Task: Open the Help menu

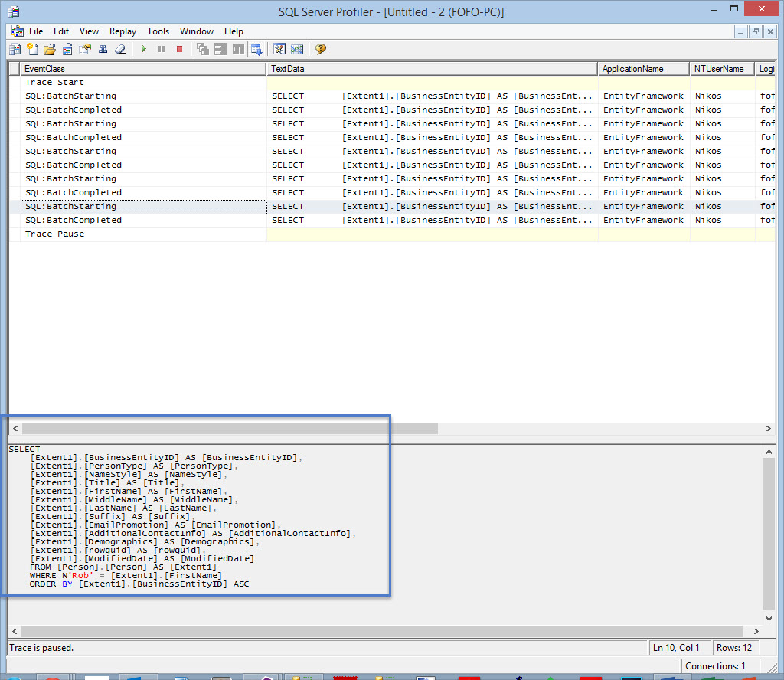Action: coord(234,31)
